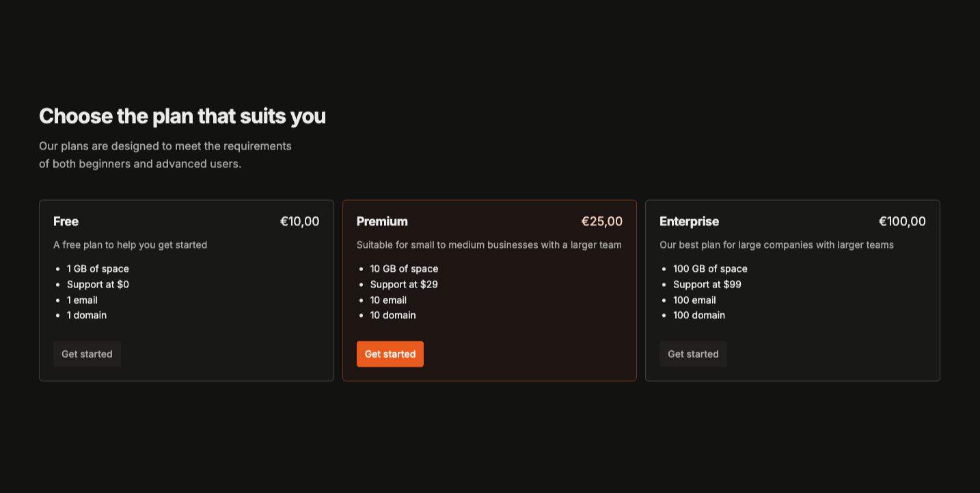Click the 'Support at $29' list item
Viewport: 980px width, 493px height.
click(404, 284)
